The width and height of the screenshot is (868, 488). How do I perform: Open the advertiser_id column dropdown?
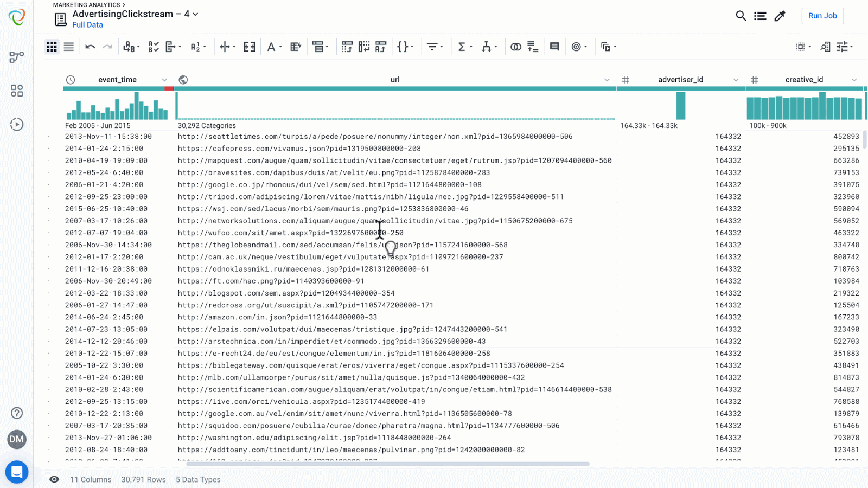coord(736,80)
